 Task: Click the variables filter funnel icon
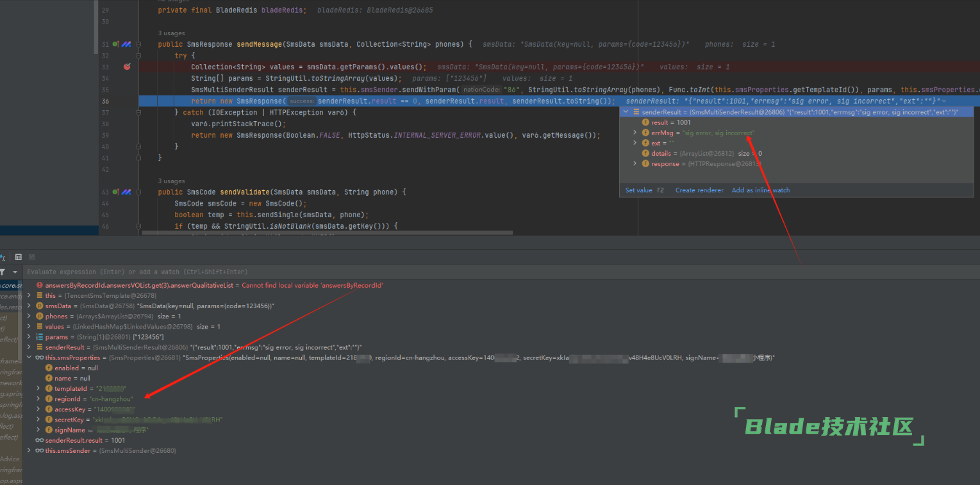3,272
